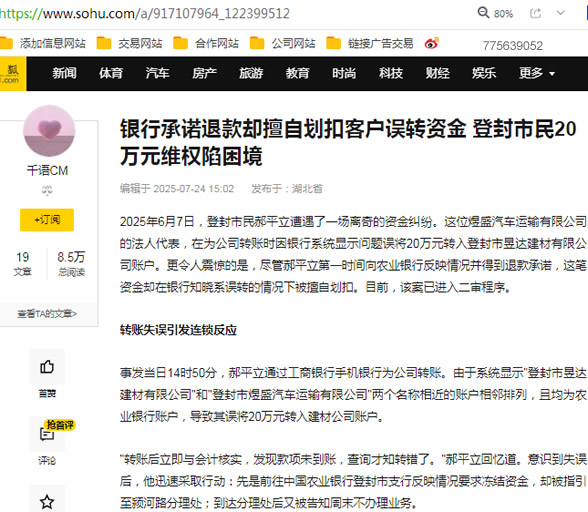Click the thumbs-up like icon
This screenshot has height=512, width=588.
coord(47,366)
